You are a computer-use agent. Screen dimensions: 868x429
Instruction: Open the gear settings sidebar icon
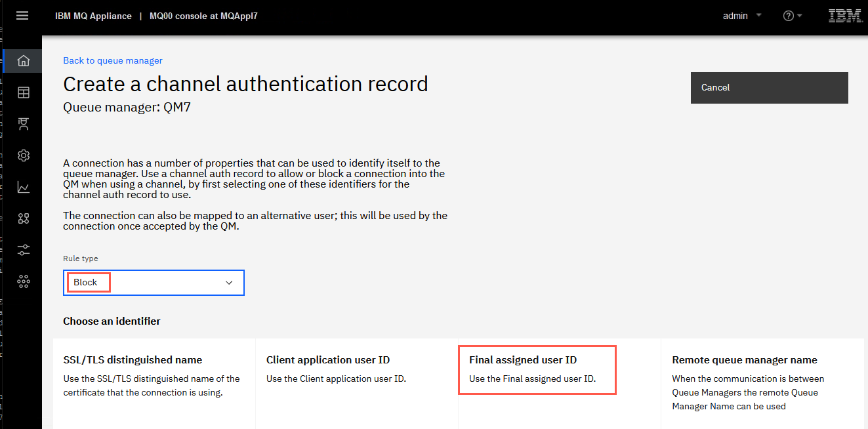tap(24, 155)
